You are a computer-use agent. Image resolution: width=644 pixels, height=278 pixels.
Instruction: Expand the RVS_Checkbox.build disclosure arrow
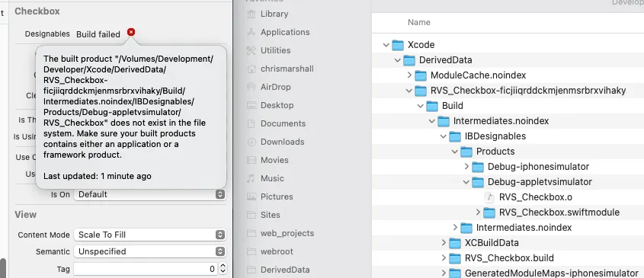pos(444,258)
